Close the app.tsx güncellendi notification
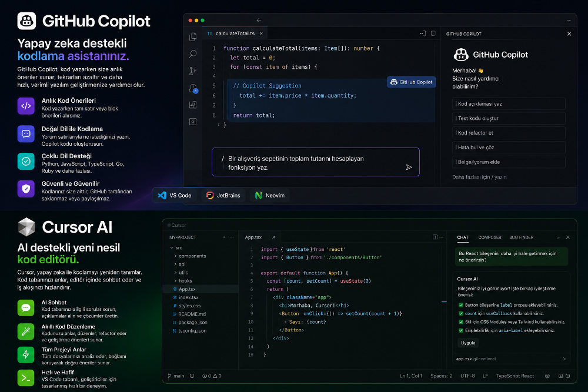 pyautogui.click(x=564, y=359)
